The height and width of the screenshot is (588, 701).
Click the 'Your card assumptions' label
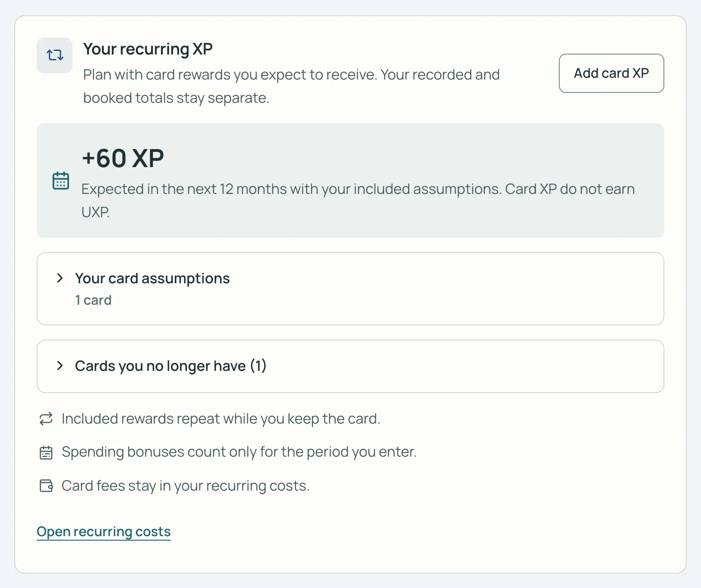tap(152, 278)
